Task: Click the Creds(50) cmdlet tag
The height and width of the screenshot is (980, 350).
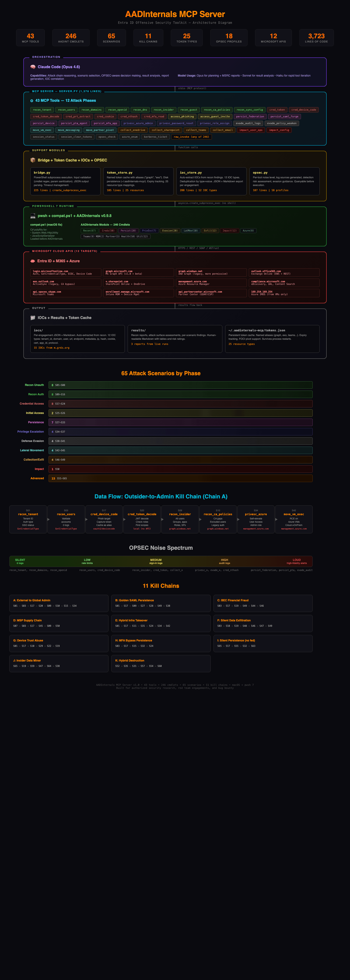Action: click(x=108, y=231)
